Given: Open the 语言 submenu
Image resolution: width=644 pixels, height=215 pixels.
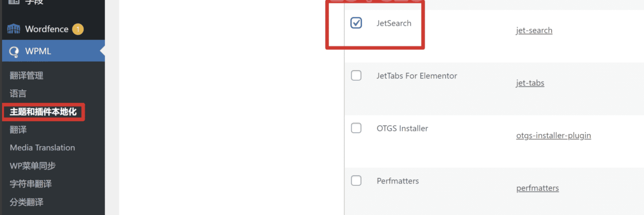Looking at the screenshot, I should 18,93.
